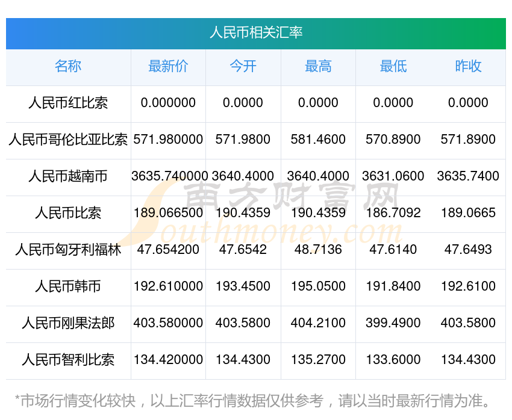The height and width of the screenshot is (420, 512).
Task: Click previous close 571.8900
Action: pos(468,140)
